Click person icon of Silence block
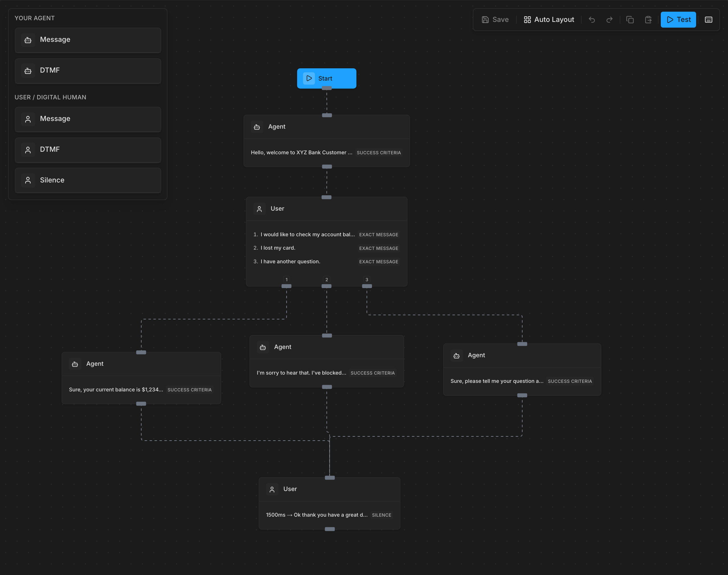This screenshot has height=575, width=728. coord(28,180)
